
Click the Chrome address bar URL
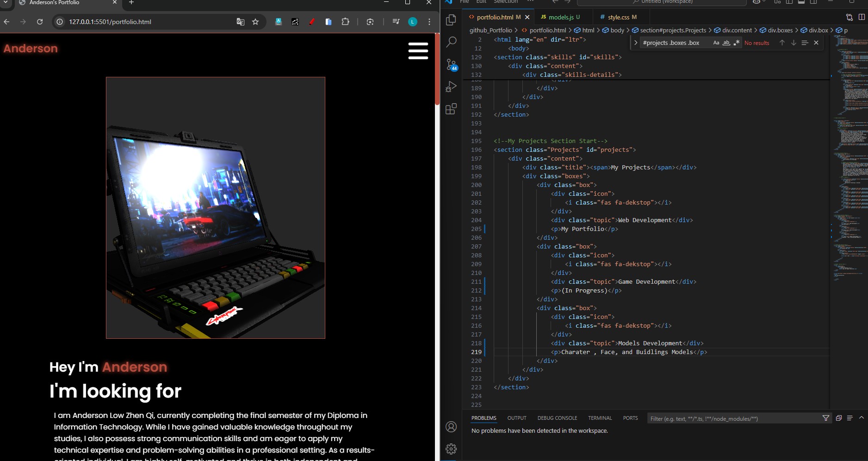pyautogui.click(x=110, y=22)
